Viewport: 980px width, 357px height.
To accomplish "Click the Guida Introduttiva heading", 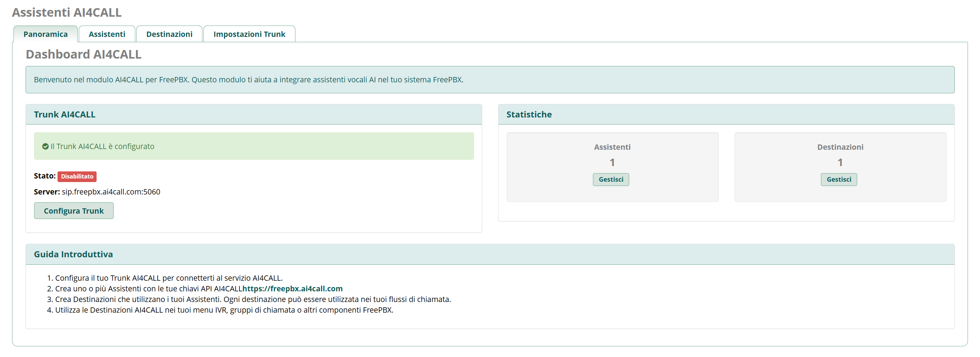I will (x=73, y=254).
